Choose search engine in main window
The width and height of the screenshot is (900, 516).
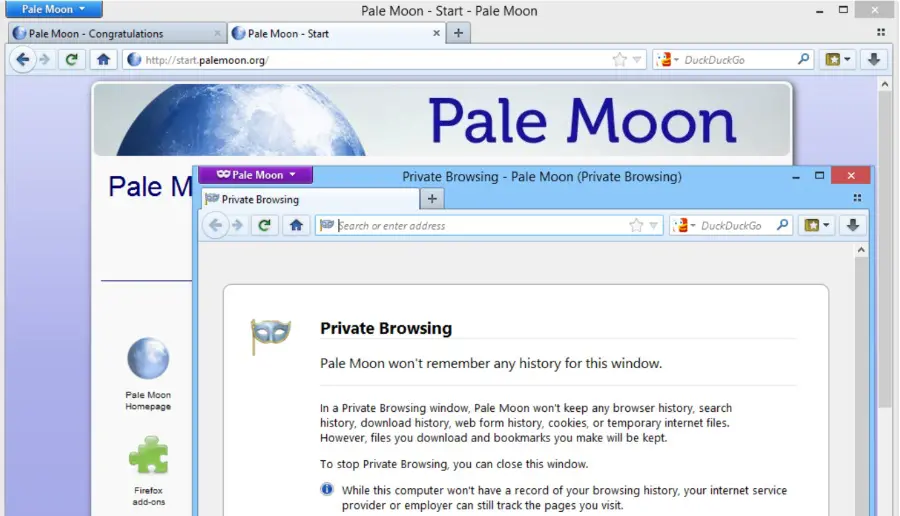[x=668, y=60]
